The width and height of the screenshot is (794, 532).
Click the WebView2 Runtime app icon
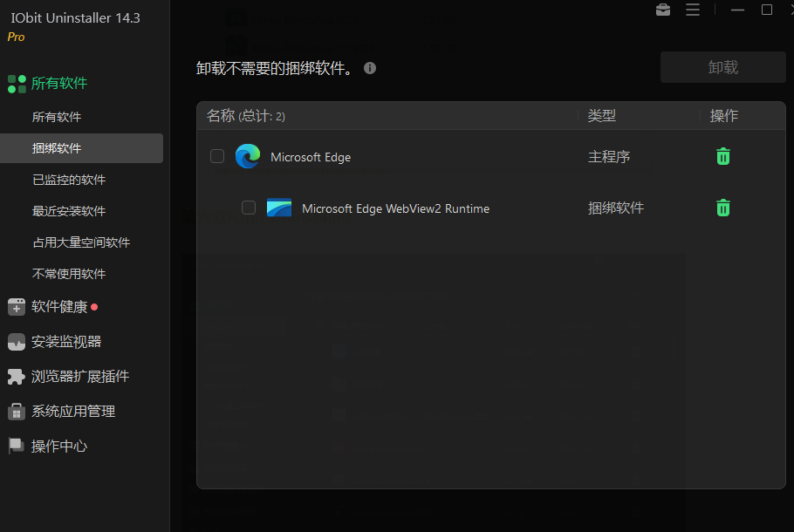(279, 208)
